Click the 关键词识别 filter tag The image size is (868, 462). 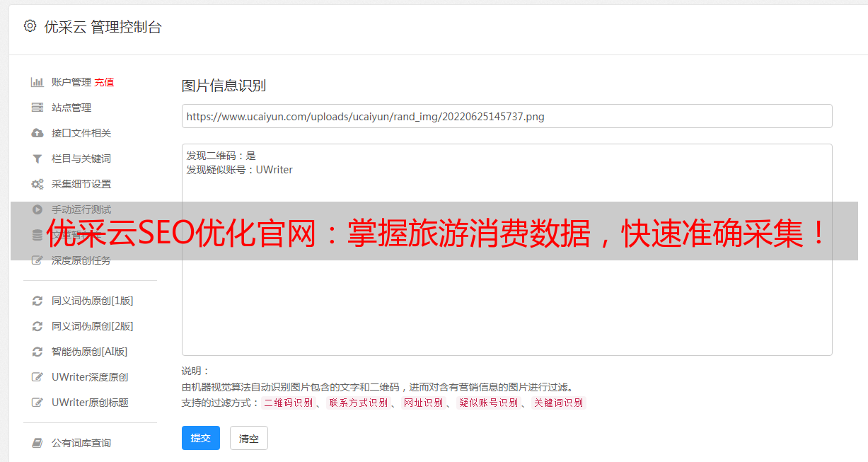[558, 403]
